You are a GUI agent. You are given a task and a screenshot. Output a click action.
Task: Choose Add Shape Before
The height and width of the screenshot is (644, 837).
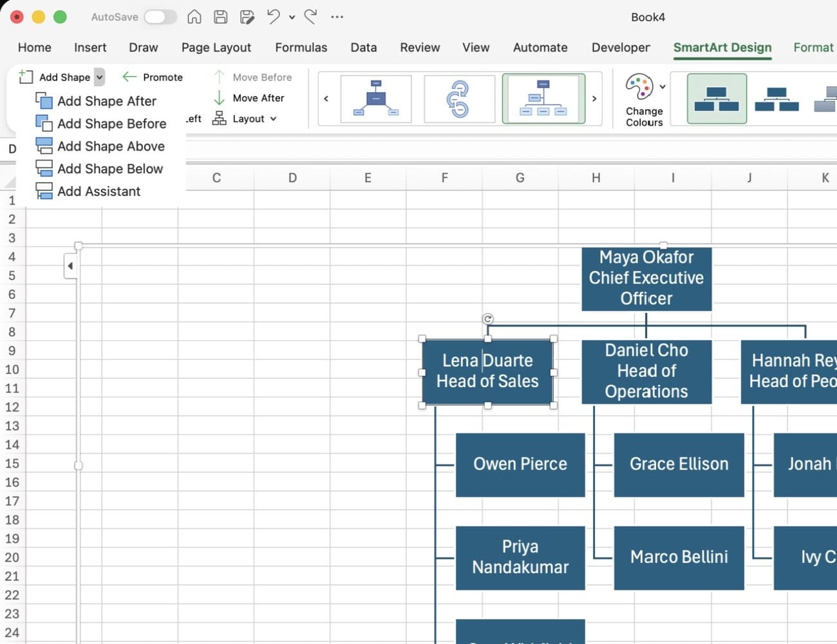click(x=101, y=124)
